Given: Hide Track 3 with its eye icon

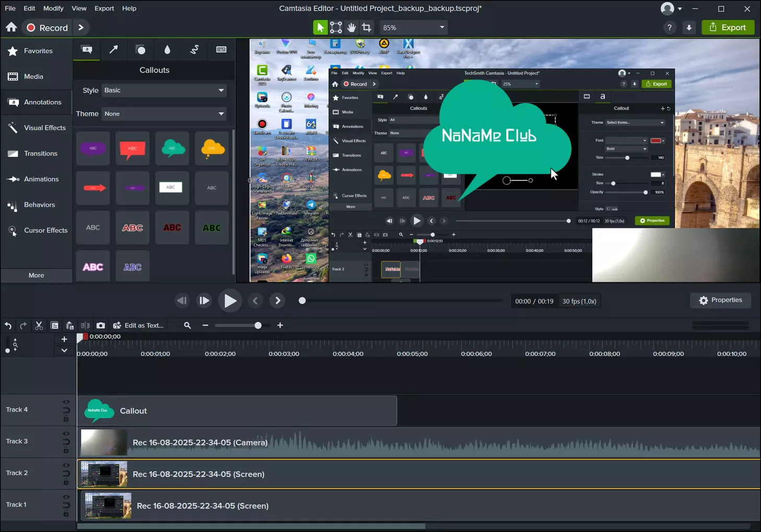Looking at the screenshot, I should click(66, 434).
